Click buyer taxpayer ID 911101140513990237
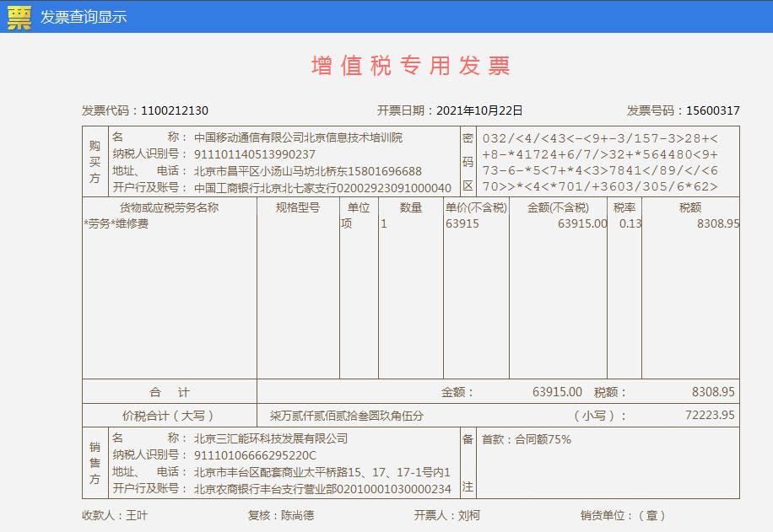This screenshot has height=532, width=773. (254, 154)
